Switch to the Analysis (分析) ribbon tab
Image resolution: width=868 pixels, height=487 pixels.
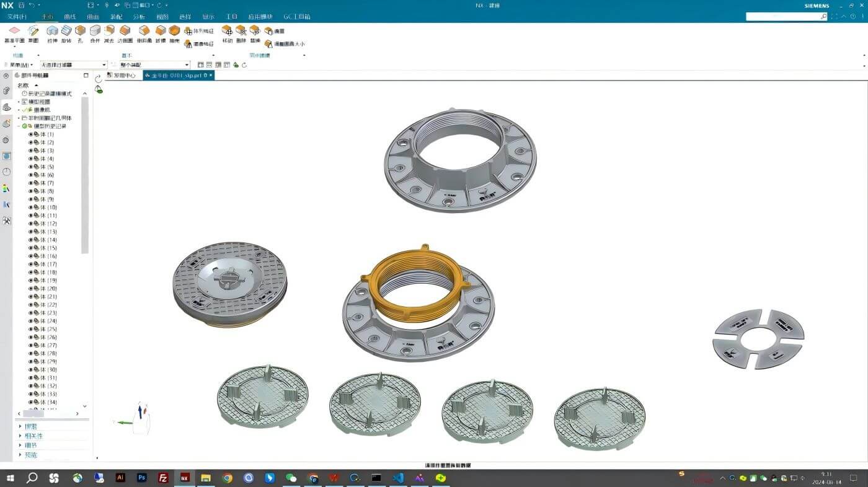pos(139,17)
